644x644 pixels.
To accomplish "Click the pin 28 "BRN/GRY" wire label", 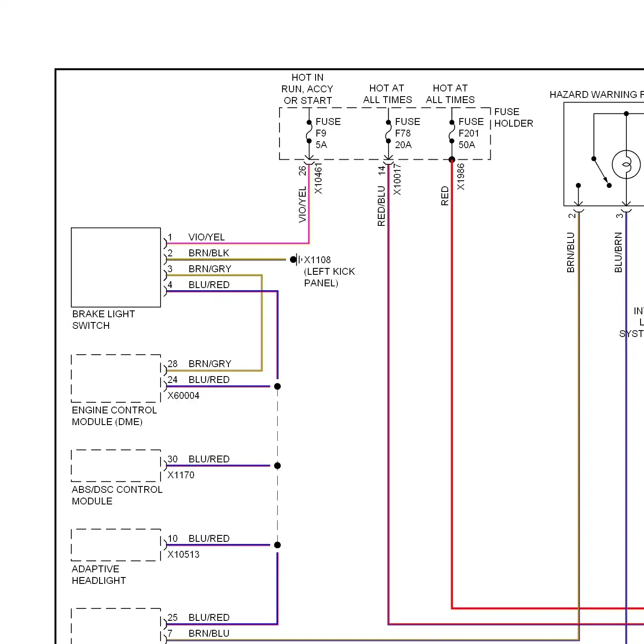I will [x=210, y=364].
